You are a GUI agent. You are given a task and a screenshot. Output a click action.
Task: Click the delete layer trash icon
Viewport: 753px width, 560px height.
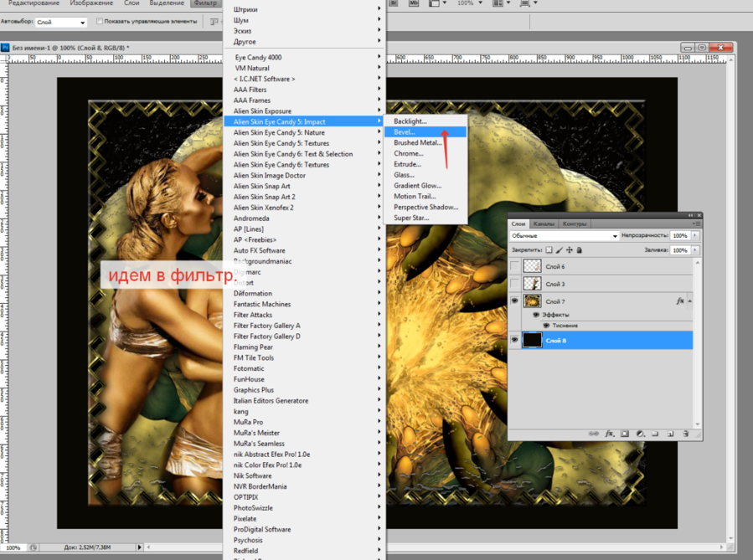tap(686, 434)
